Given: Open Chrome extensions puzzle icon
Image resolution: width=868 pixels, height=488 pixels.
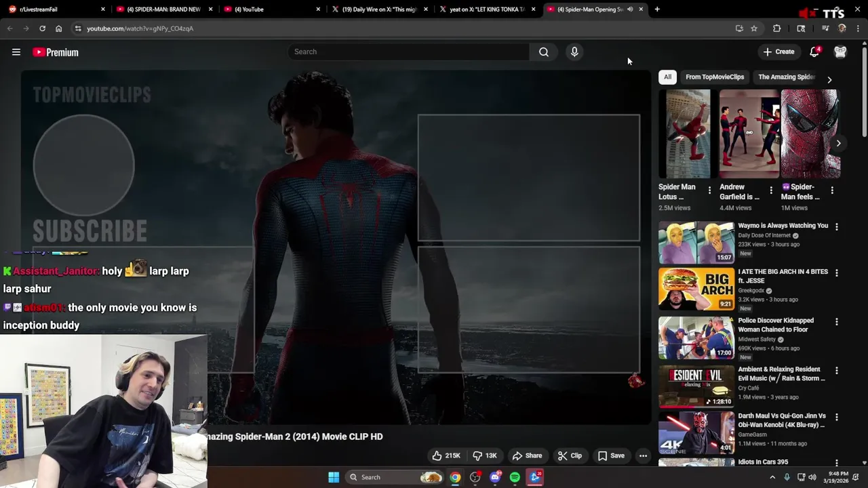Looking at the screenshot, I should [x=777, y=28].
